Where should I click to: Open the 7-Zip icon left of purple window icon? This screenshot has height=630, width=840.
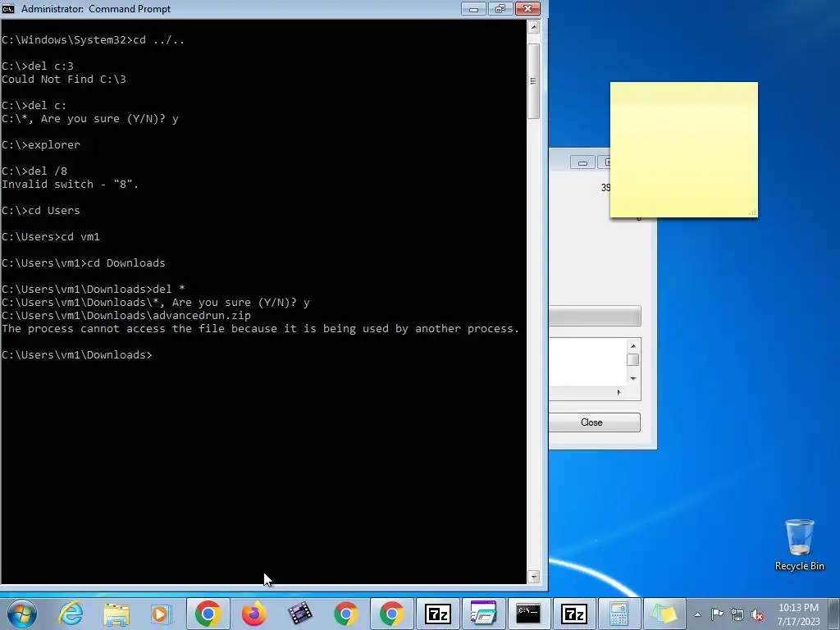click(438, 614)
